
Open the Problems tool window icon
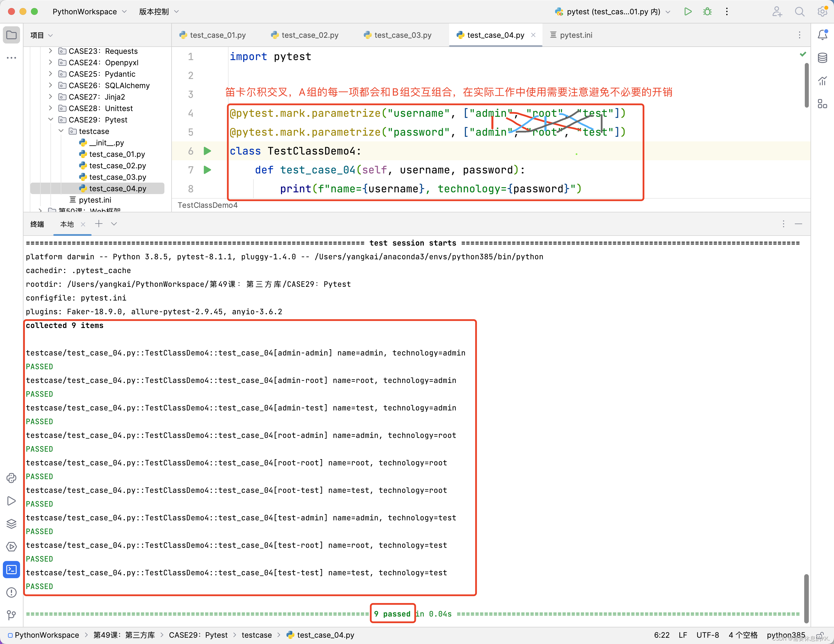[x=11, y=592]
